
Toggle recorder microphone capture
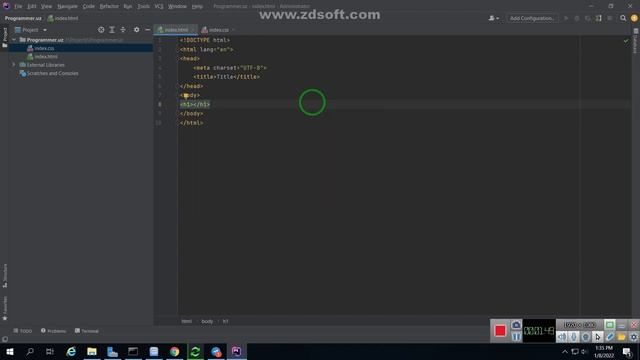point(574,337)
